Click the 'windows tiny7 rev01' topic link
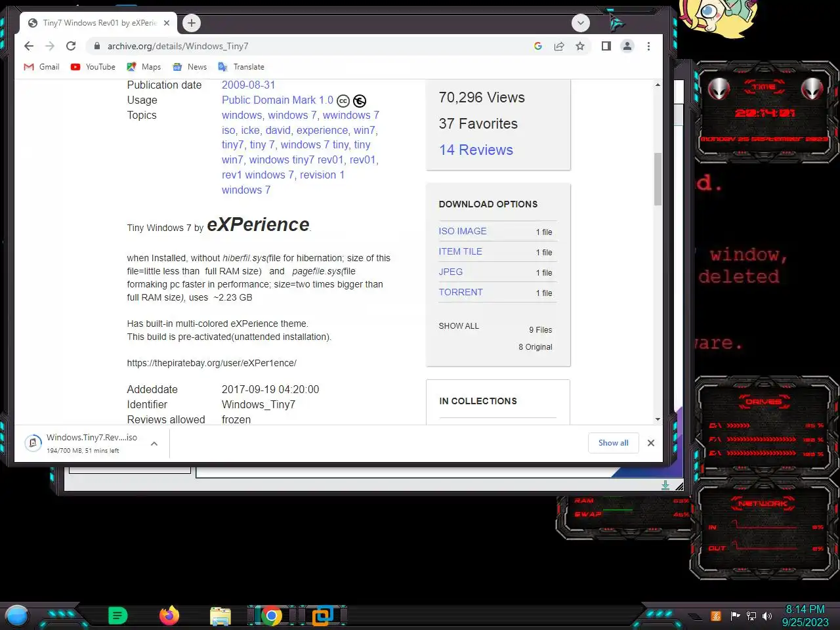 pos(296,159)
